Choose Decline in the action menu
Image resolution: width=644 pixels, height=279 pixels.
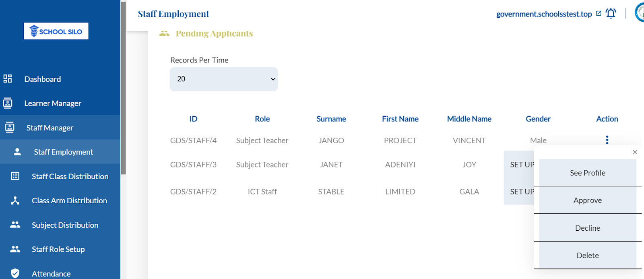tap(587, 228)
